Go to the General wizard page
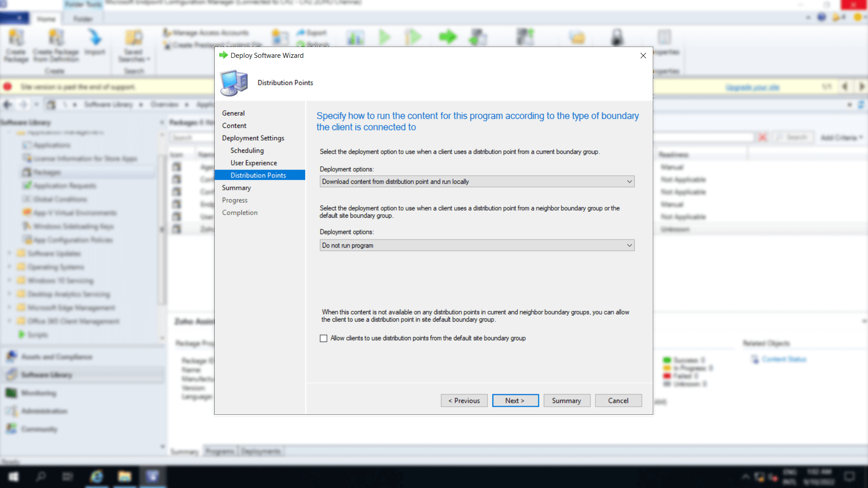This screenshot has height=488, width=868. pos(233,113)
